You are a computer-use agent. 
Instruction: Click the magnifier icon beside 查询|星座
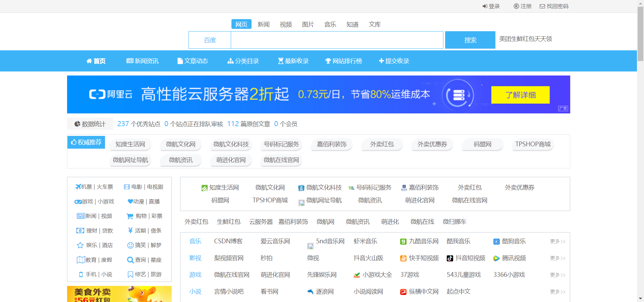coord(130,260)
